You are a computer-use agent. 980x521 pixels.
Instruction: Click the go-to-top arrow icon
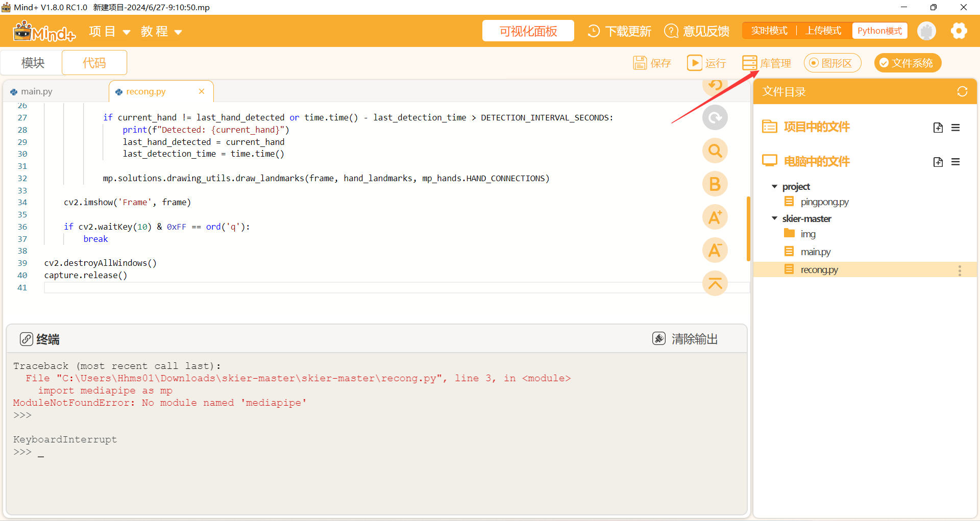coord(715,283)
